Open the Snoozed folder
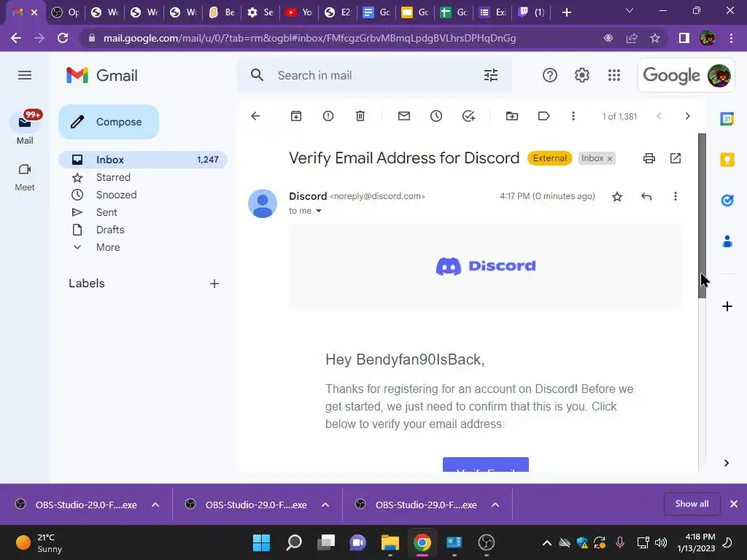Image resolution: width=747 pixels, height=560 pixels. [116, 195]
